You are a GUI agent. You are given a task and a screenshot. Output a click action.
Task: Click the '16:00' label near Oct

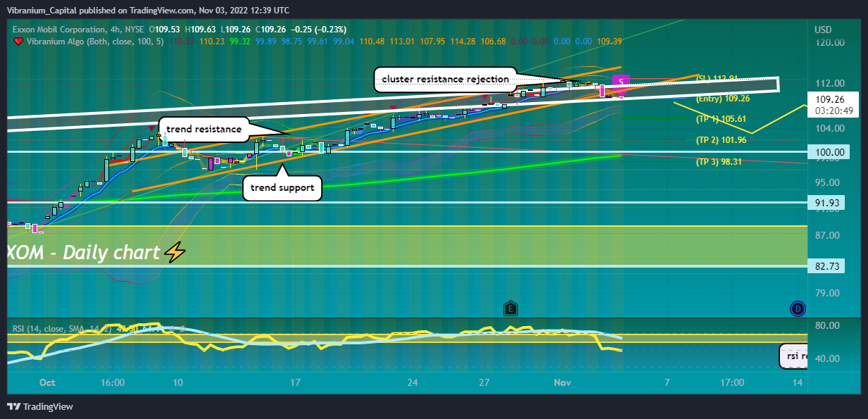[x=113, y=383]
